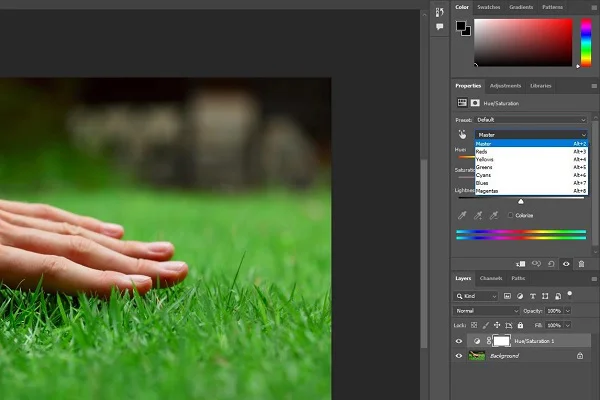Screen dimensions: 600x400
Task: Choose Master from the channel list
Action: point(531,144)
